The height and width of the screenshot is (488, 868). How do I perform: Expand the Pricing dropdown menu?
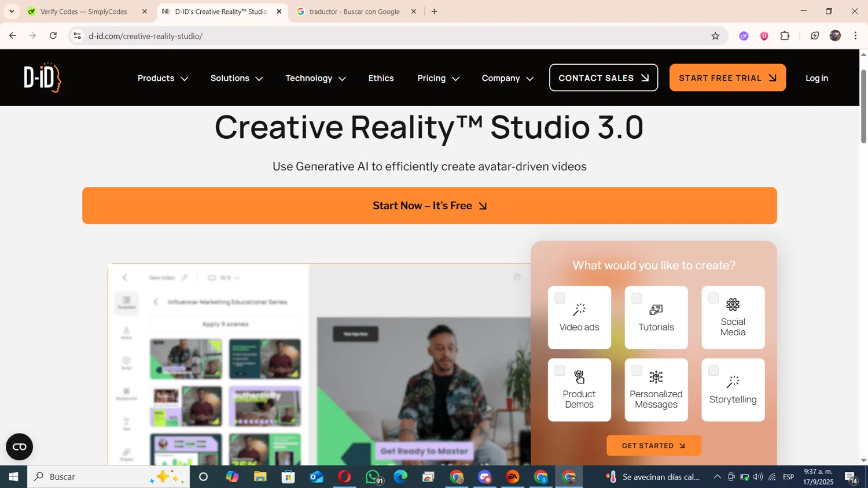[438, 78]
